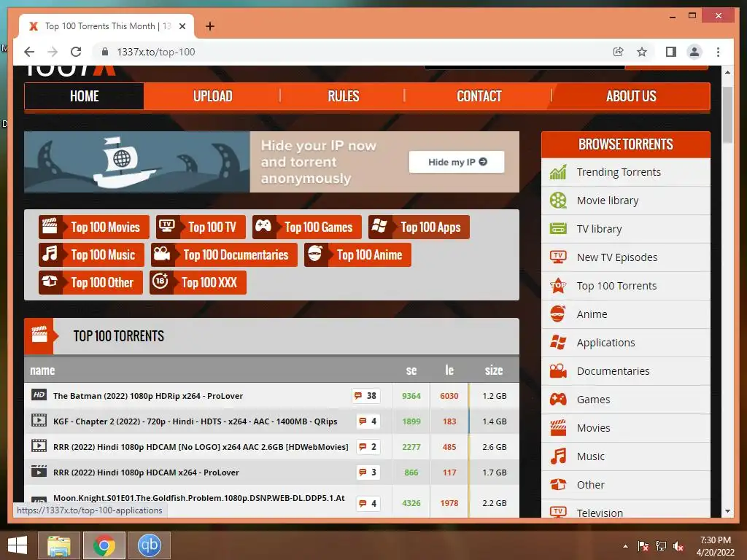Click the Games controller icon in sidebar
This screenshot has width=747, height=560.
(x=558, y=399)
